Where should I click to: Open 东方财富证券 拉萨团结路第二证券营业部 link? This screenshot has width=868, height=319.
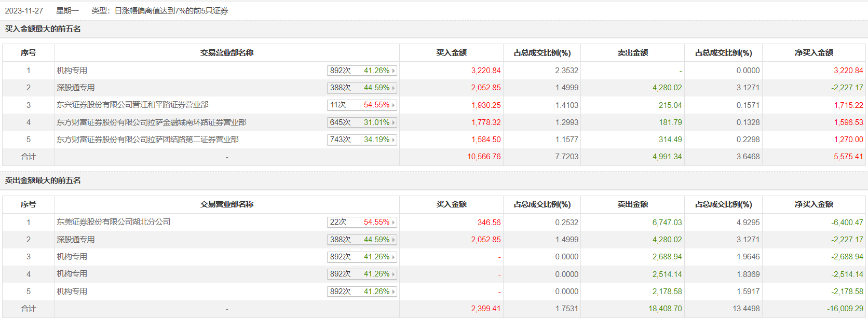pos(147,140)
